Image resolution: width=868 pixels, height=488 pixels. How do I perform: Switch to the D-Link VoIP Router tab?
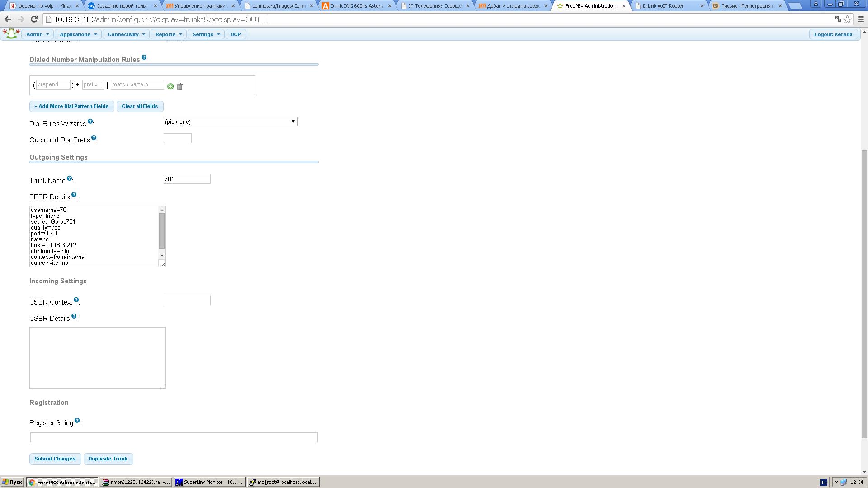[x=663, y=6]
